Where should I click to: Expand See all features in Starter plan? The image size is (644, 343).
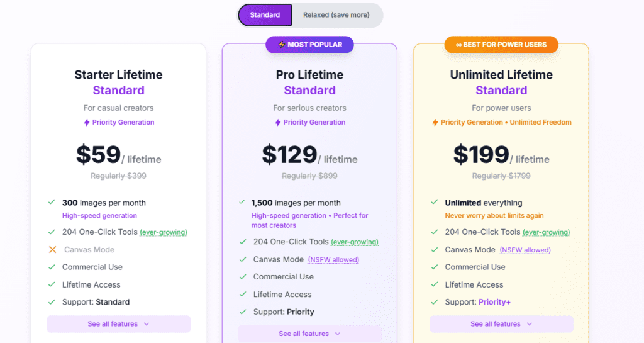click(x=118, y=324)
